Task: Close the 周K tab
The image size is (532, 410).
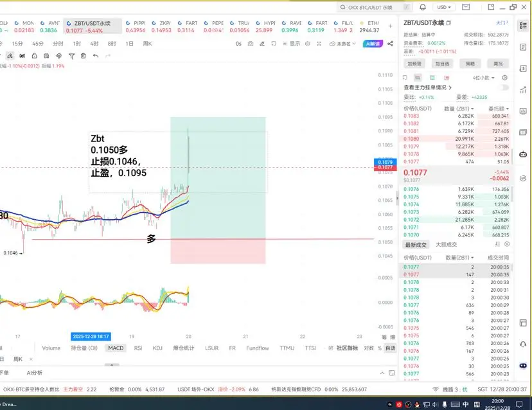Action: (x=31, y=359)
